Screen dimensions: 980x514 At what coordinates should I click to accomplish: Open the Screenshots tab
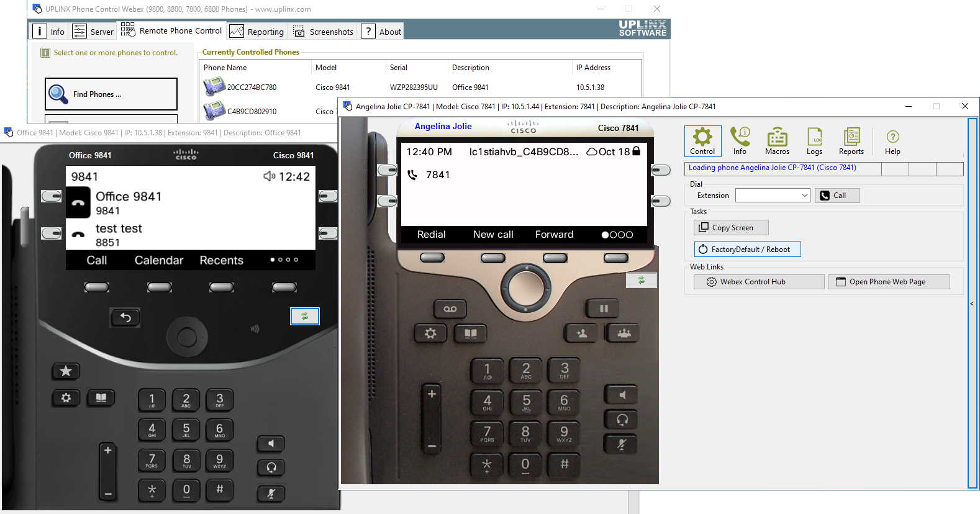[324, 32]
